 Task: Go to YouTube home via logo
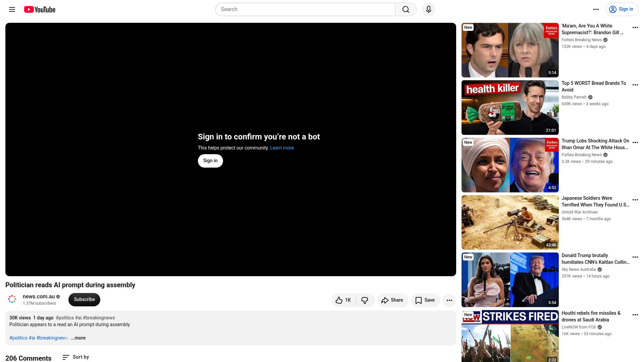[40, 9]
